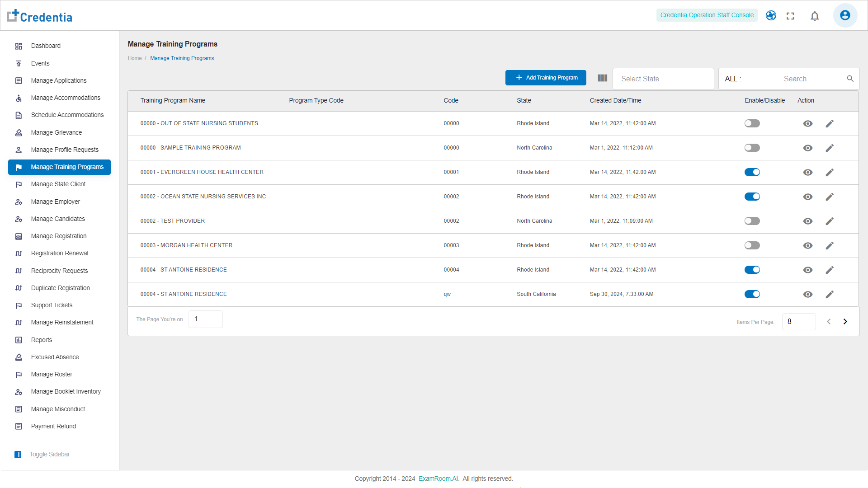The width and height of the screenshot is (868, 488).
Task: Go to next page arrow
Action: [845, 322]
